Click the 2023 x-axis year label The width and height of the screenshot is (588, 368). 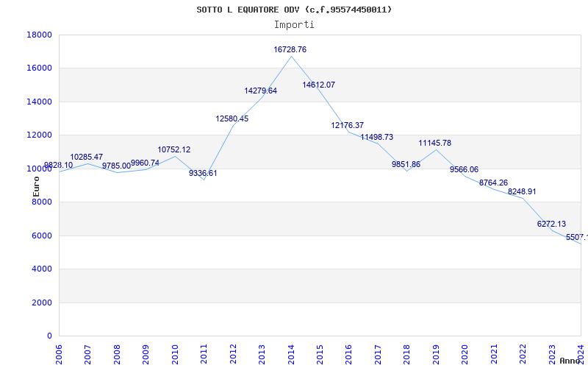click(551, 352)
